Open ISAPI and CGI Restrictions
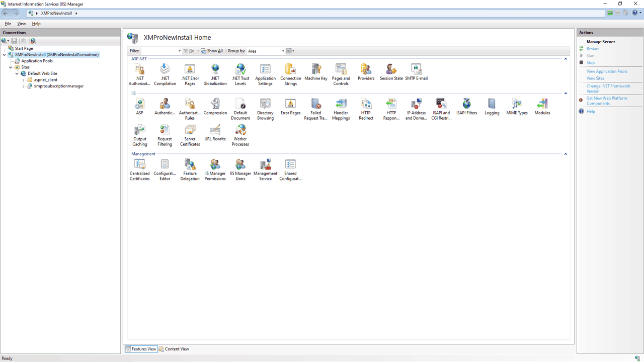644x362 pixels. coord(441,109)
